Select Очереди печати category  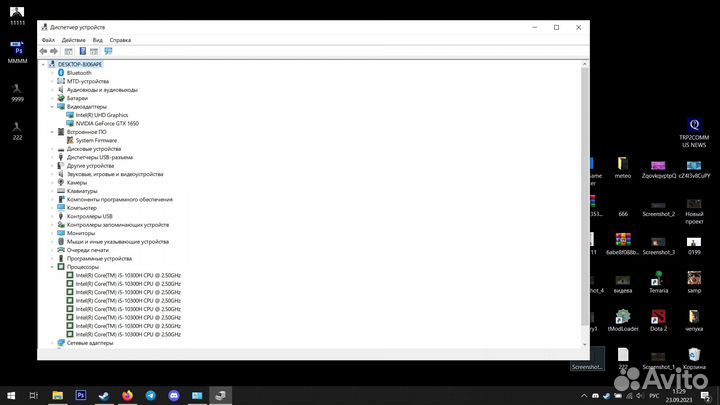[x=88, y=250]
